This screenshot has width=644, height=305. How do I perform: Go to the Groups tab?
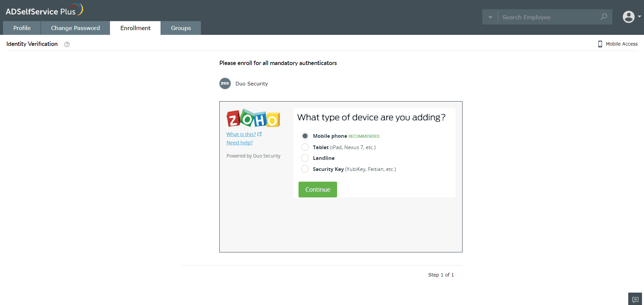(181, 28)
